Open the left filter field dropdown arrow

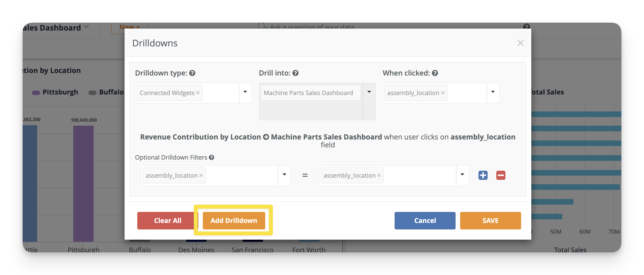tap(284, 175)
